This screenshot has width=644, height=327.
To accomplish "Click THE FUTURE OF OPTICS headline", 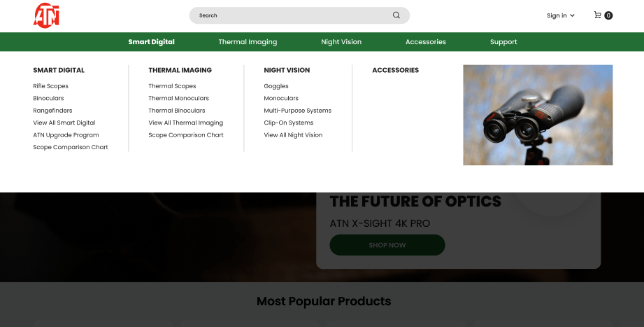I will coord(415,202).
